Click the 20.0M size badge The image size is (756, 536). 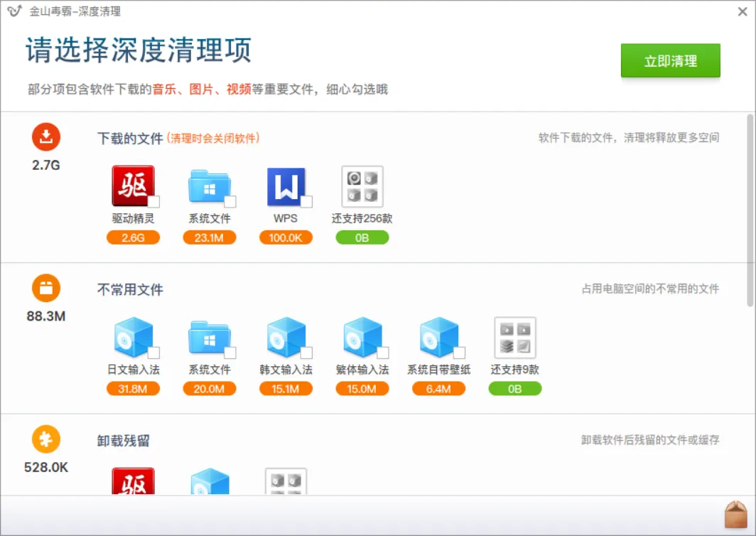[209, 388]
